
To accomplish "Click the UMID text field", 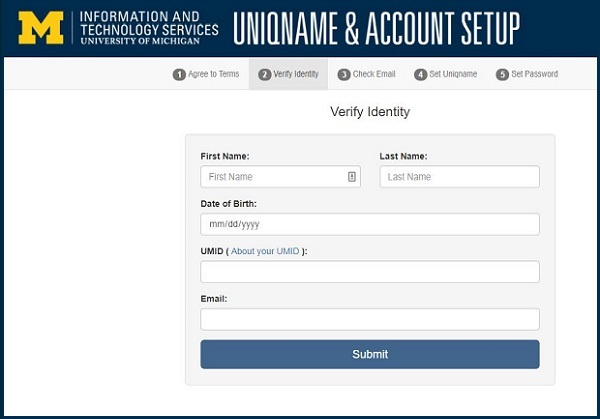I will [370, 272].
